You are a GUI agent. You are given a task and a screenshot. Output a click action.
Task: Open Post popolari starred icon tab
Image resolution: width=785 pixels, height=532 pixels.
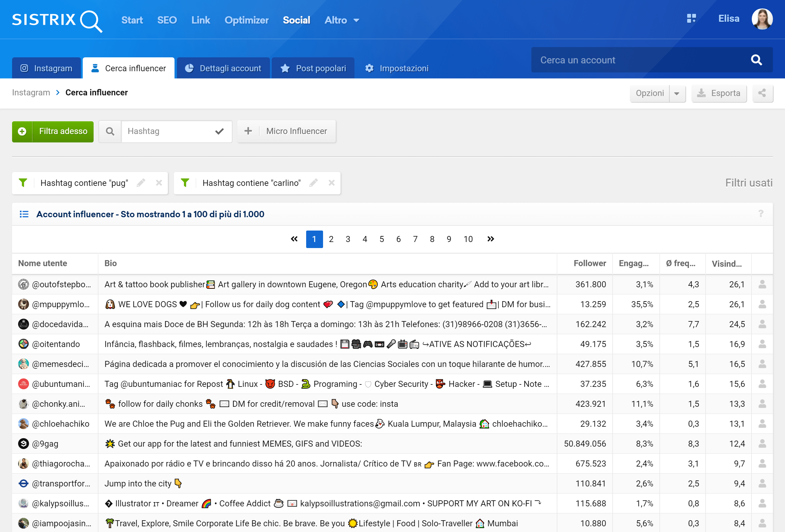[x=314, y=68]
